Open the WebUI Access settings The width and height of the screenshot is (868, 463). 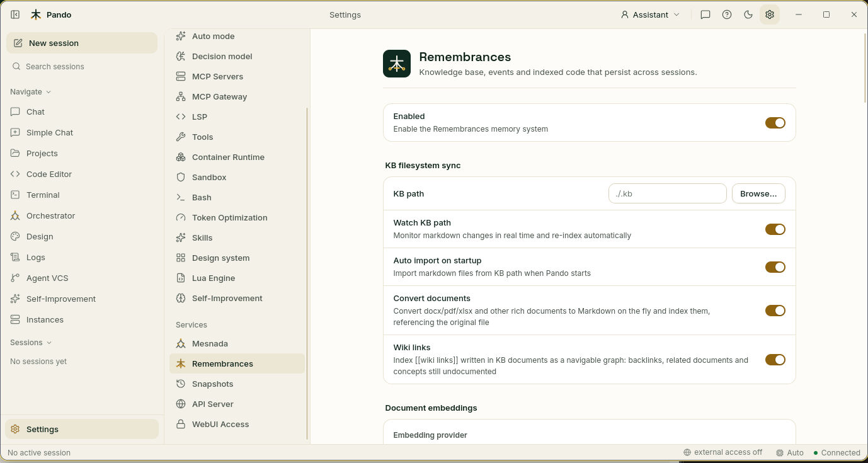pos(237,424)
